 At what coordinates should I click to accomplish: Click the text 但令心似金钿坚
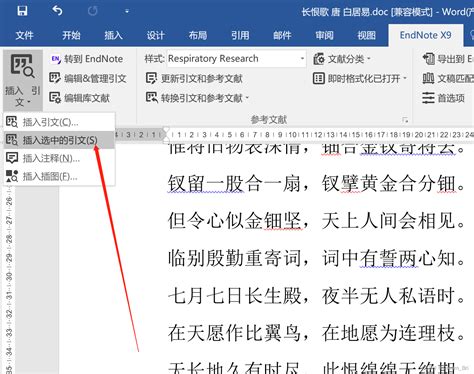click(234, 221)
